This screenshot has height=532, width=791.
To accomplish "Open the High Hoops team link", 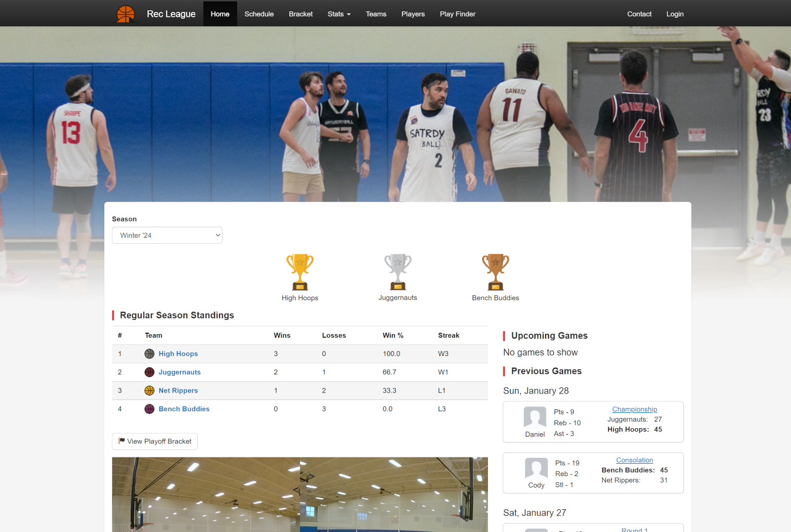I will coord(178,354).
